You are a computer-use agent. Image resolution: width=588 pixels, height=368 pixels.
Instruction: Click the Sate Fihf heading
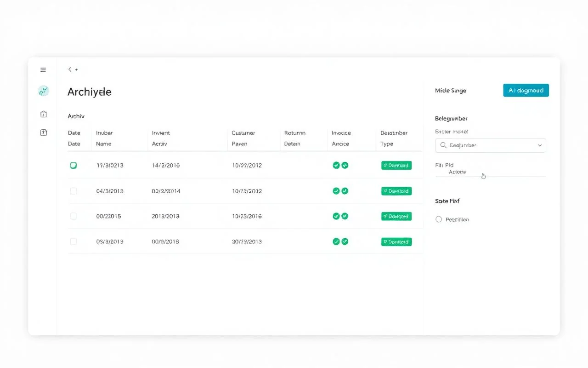click(447, 201)
